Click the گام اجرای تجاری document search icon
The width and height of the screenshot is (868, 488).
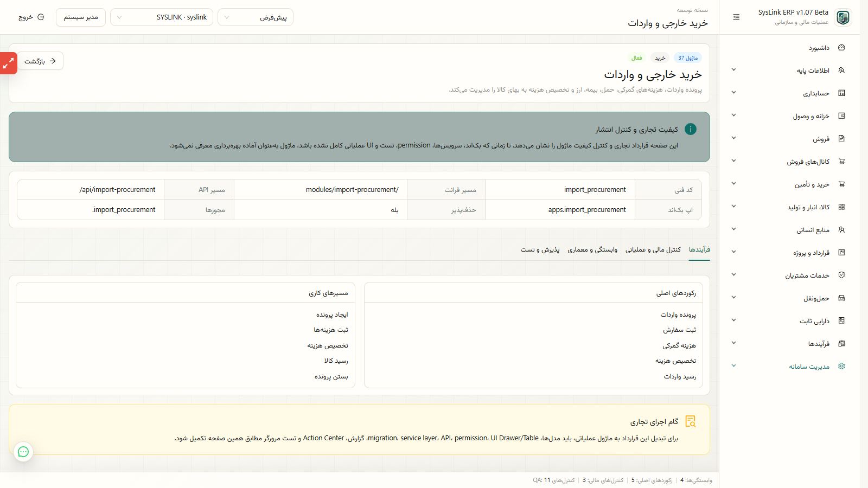click(x=691, y=421)
